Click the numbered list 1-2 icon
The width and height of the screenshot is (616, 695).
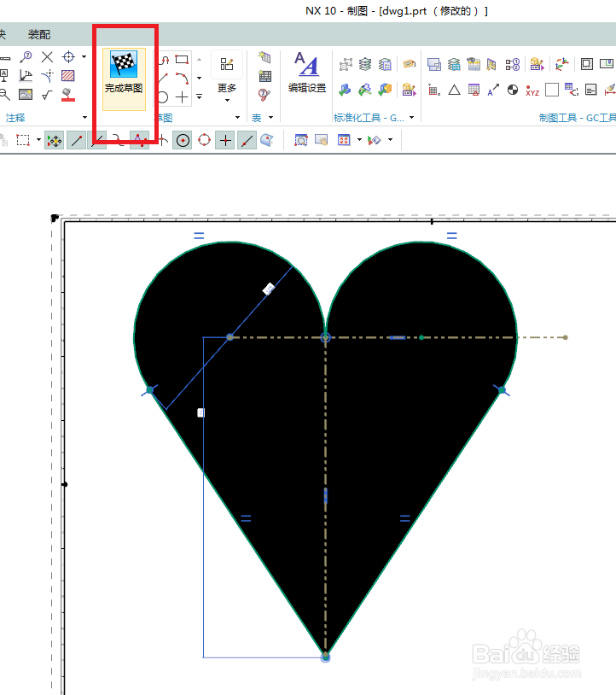(x=513, y=64)
